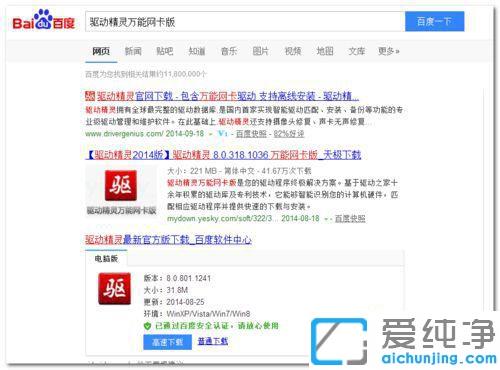Click the small favicon before first result title
The width and height of the screenshot is (500, 370).
90,96
